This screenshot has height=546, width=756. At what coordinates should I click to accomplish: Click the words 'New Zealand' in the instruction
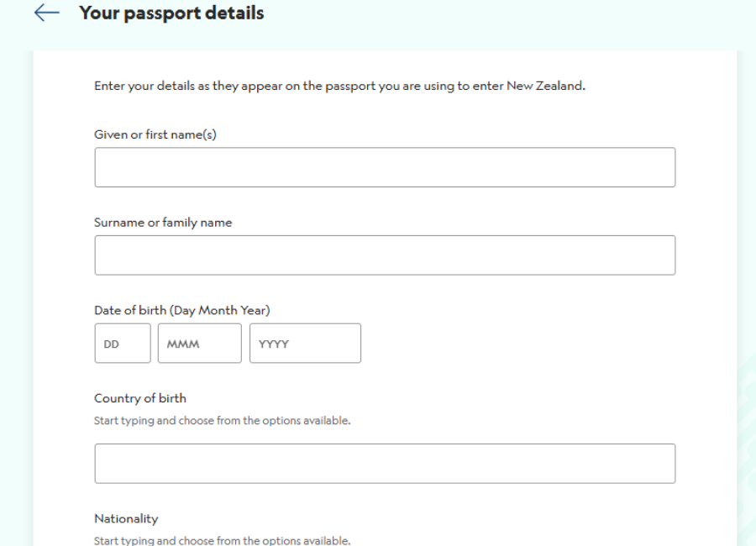click(x=544, y=86)
